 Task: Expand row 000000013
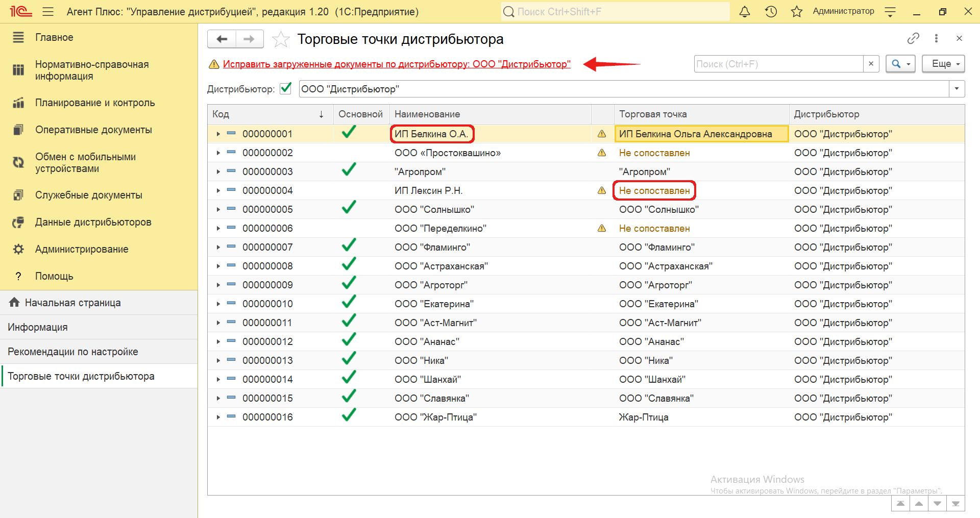(x=218, y=360)
